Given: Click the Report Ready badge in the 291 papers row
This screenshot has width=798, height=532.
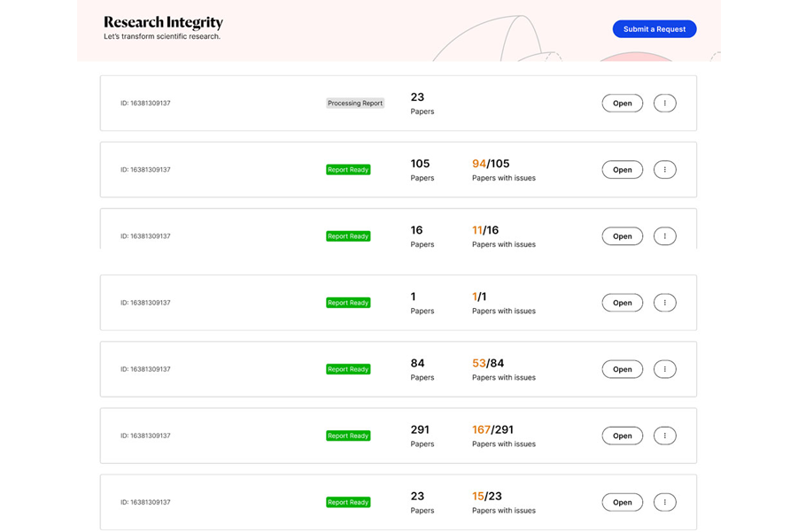Looking at the screenshot, I should tap(348, 436).
